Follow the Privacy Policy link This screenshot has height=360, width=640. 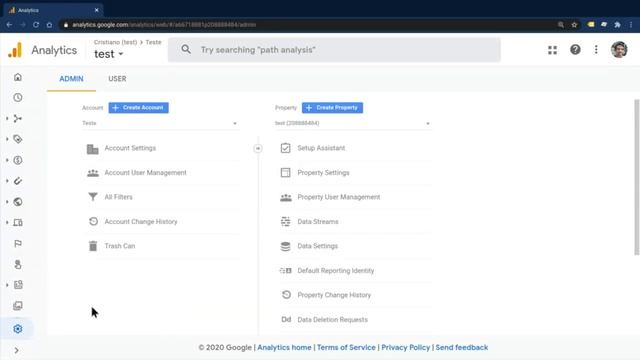(x=406, y=347)
